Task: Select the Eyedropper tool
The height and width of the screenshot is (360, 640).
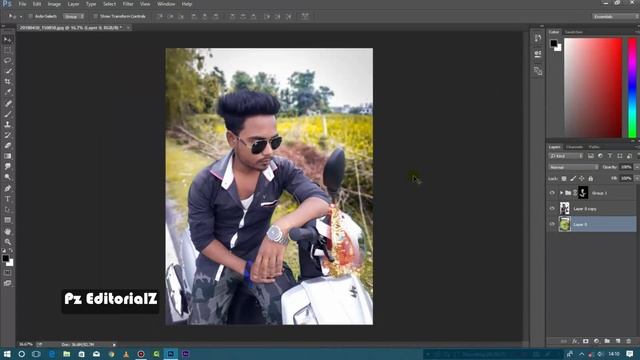Action: [7, 92]
